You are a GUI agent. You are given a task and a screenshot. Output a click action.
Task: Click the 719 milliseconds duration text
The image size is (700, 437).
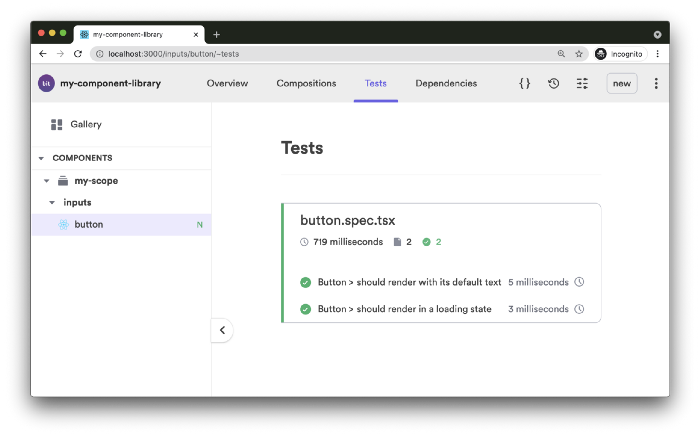point(348,242)
